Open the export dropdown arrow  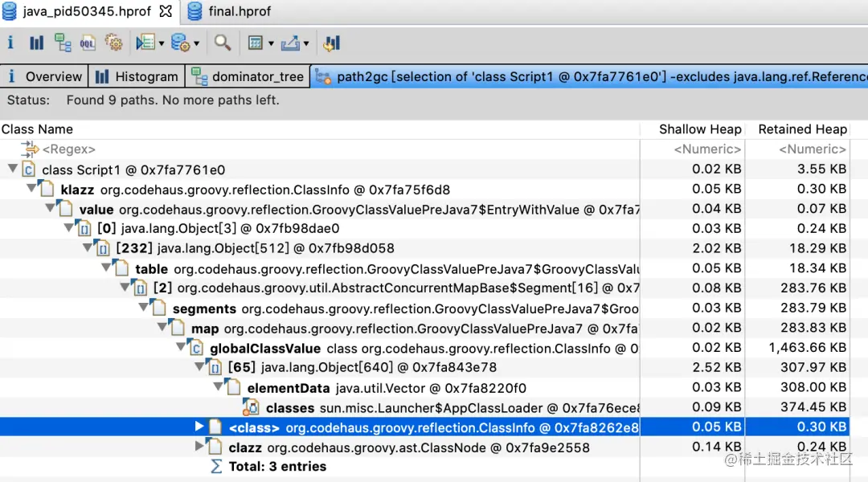coord(306,43)
